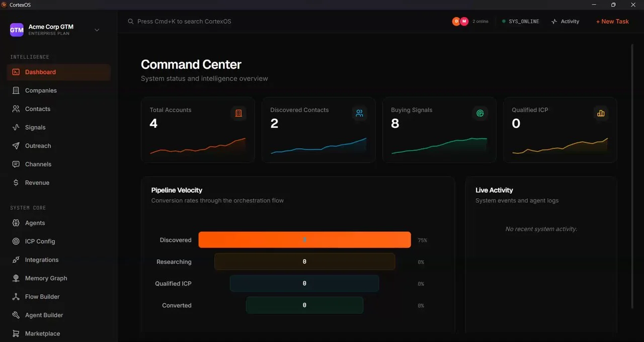Click the Channels chat bubble icon
The image size is (644, 342).
pyautogui.click(x=16, y=164)
